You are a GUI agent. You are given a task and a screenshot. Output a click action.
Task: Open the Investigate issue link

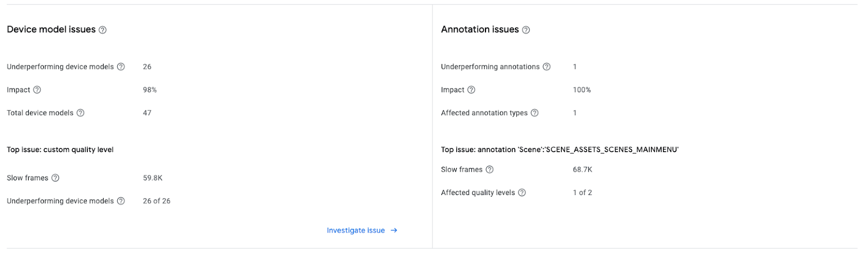click(355, 230)
